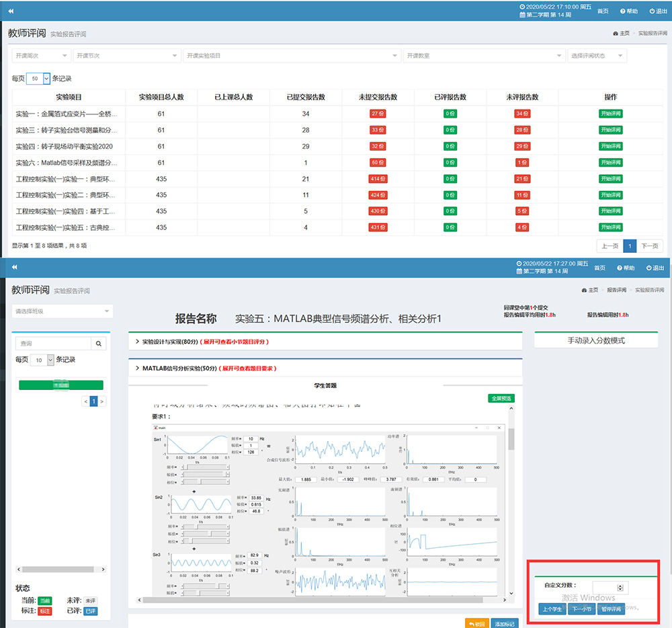This screenshot has width=672, height=628.
Task: Go to 下一页 in table pagination
Action: tap(650, 246)
